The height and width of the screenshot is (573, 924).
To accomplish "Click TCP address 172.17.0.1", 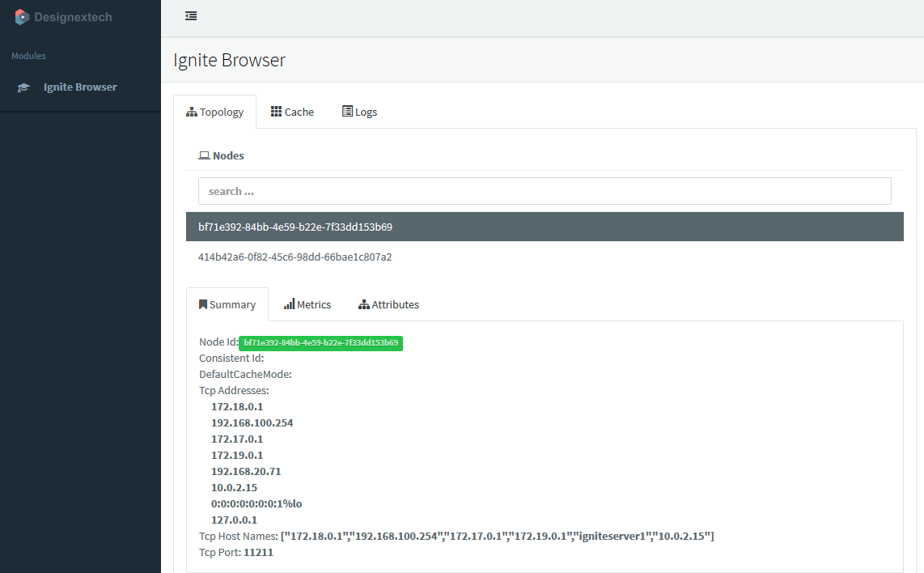I will [x=237, y=439].
